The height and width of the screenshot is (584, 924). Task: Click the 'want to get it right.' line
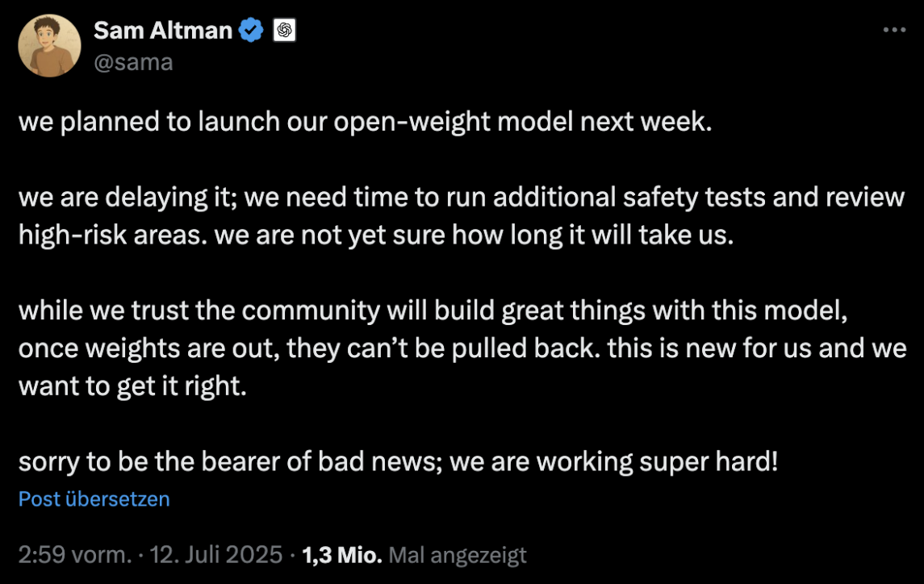(x=132, y=386)
